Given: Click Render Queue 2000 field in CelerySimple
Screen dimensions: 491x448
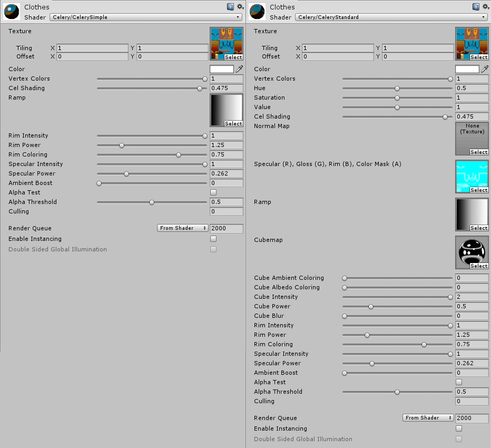Looking at the screenshot, I should coord(227,228).
